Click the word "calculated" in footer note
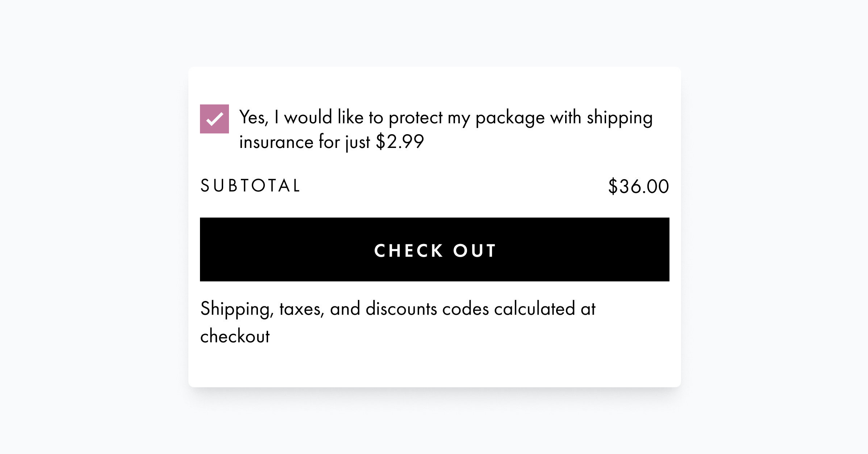Screen dimensions: 868x454 click(534, 309)
